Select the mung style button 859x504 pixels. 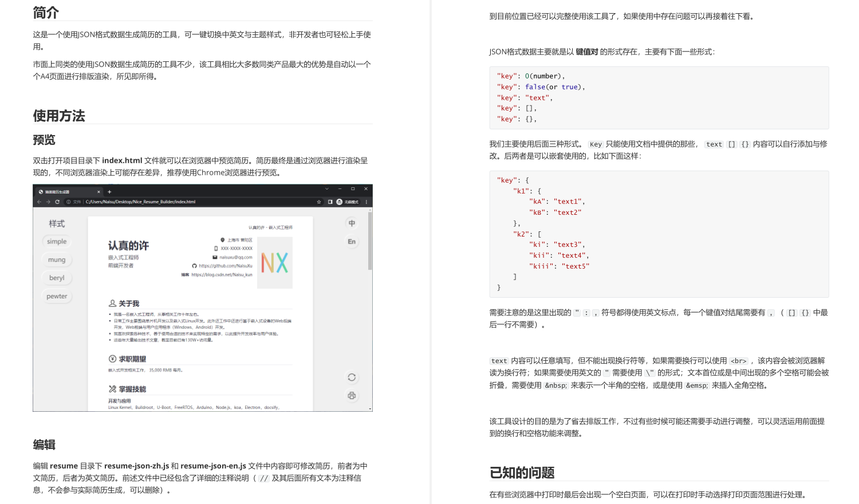pyautogui.click(x=57, y=260)
